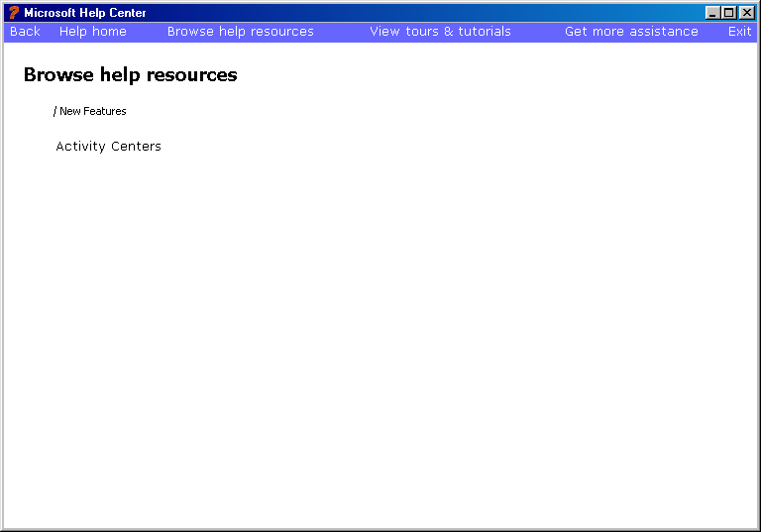The height and width of the screenshot is (532, 761).
Task: Click the New Features breadcrumb
Action: click(x=93, y=111)
